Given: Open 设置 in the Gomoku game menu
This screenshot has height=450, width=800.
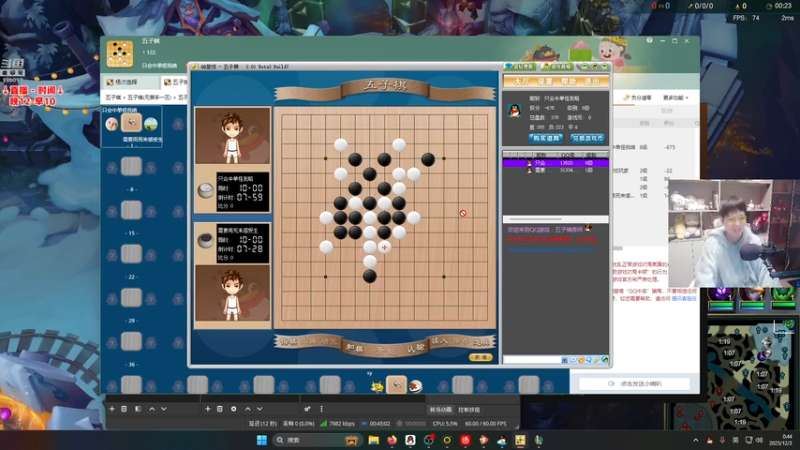Looking at the screenshot, I should point(545,81).
